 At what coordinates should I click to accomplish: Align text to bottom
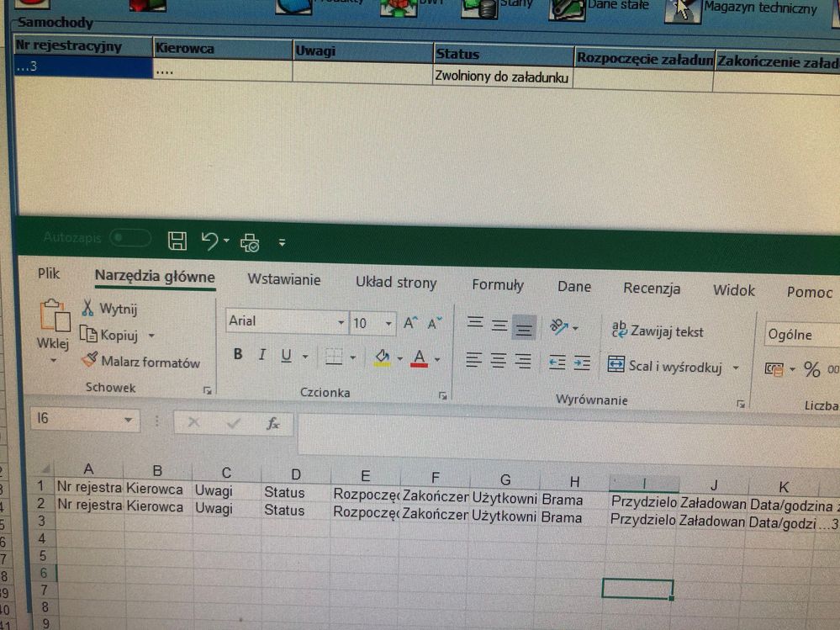(524, 327)
